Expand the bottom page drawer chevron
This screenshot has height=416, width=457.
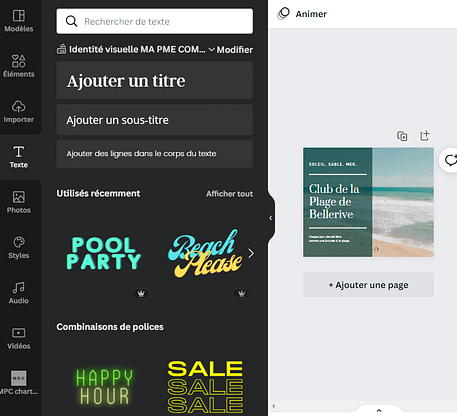click(x=379, y=410)
